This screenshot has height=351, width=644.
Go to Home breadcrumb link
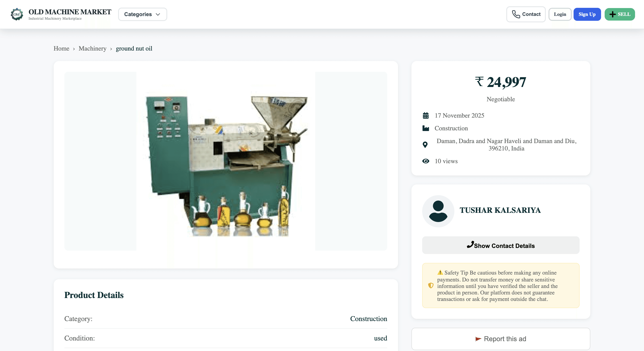[x=61, y=49]
